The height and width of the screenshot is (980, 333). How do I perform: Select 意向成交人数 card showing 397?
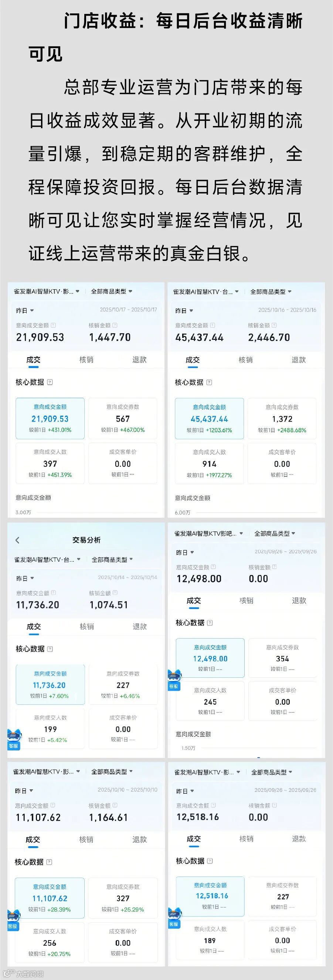50,463
